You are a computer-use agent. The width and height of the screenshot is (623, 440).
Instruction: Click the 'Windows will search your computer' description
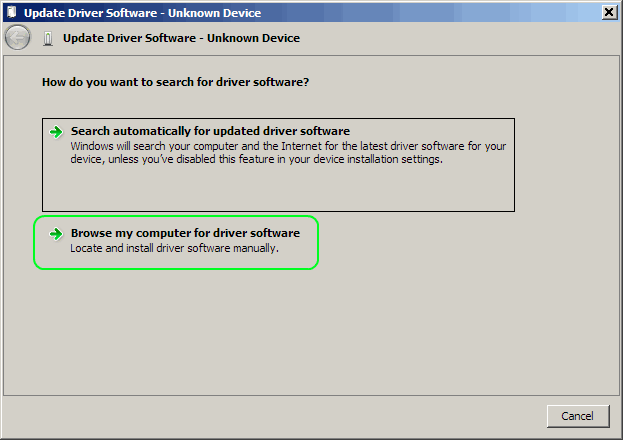288,146
